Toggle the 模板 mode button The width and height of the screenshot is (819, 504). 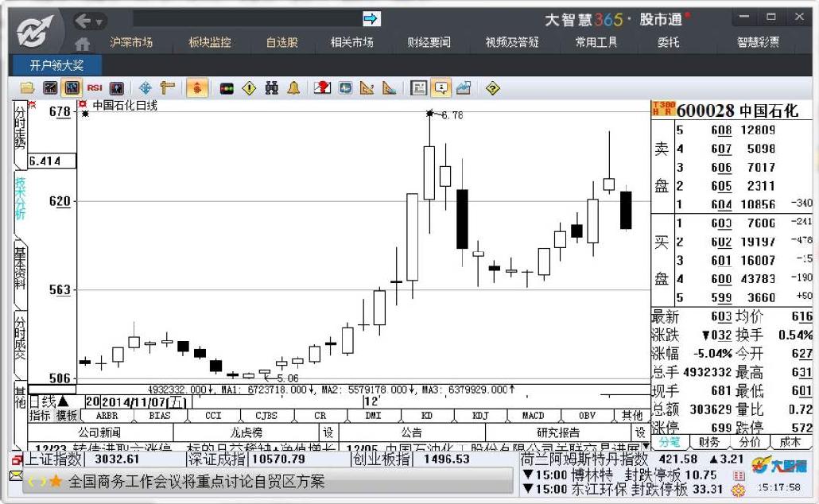[x=66, y=416]
